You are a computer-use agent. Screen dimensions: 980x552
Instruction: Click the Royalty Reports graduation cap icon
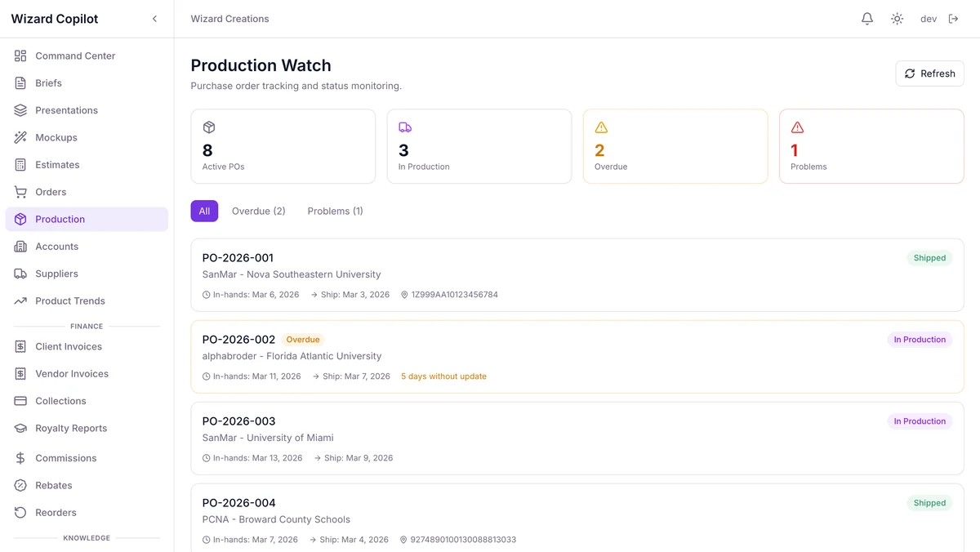coord(20,428)
